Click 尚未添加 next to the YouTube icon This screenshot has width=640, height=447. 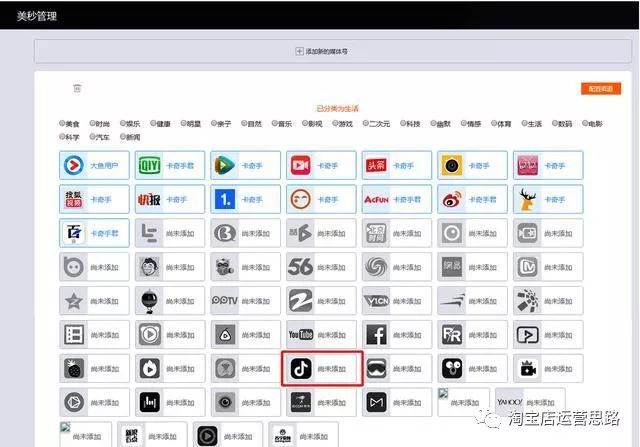[331, 335]
